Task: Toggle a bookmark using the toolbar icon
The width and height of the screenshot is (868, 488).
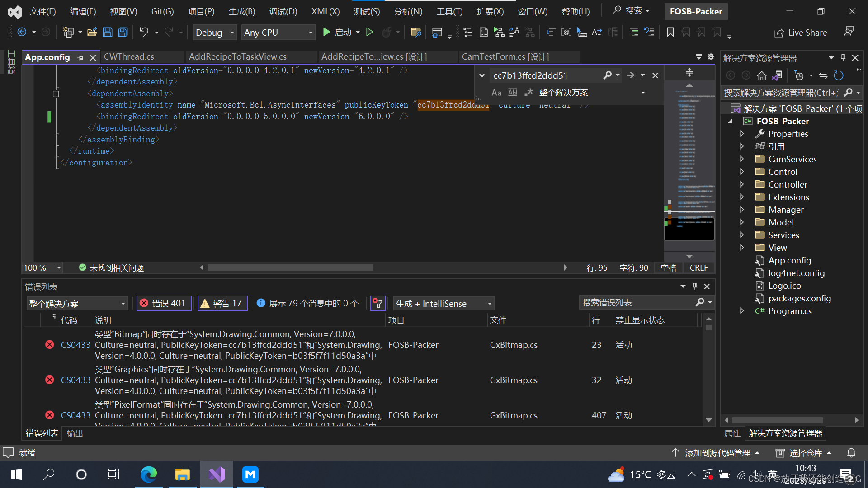Action: pyautogui.click(x=670, y=32)
